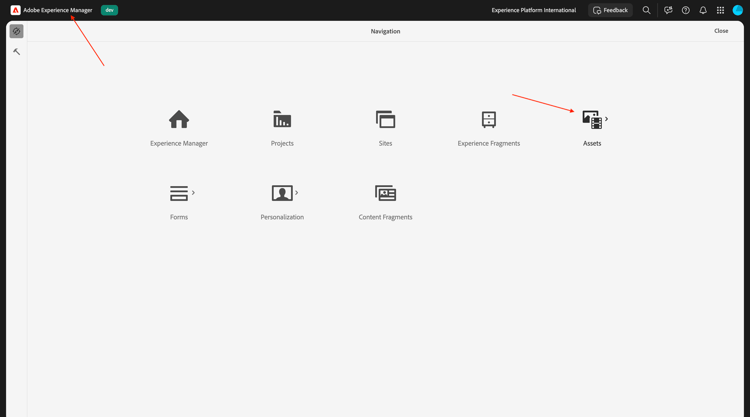Close the Navigation panel
750x417 pixels.
pos(721,31)
